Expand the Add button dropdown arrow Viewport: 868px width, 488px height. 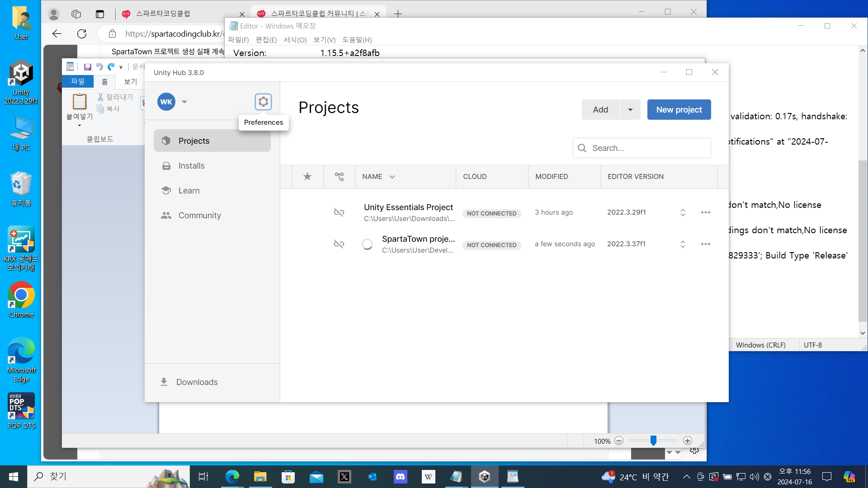click(x=630, y=110)
